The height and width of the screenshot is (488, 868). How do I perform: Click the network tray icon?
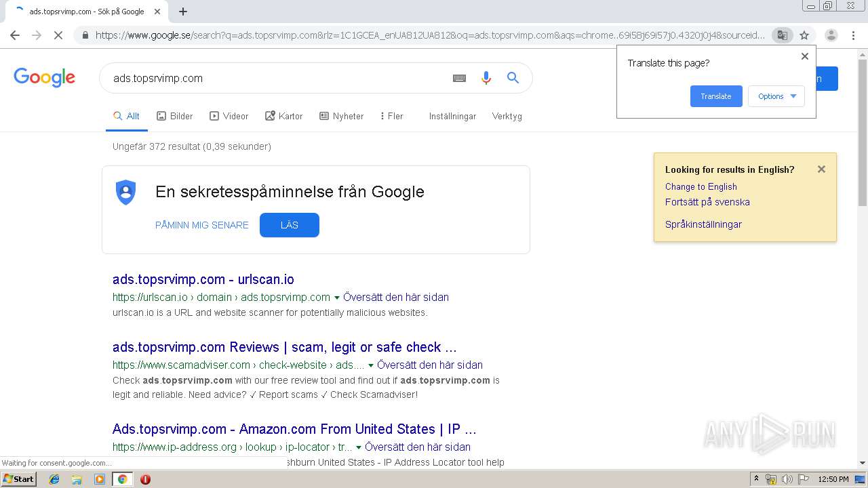[x=771, y=479]
